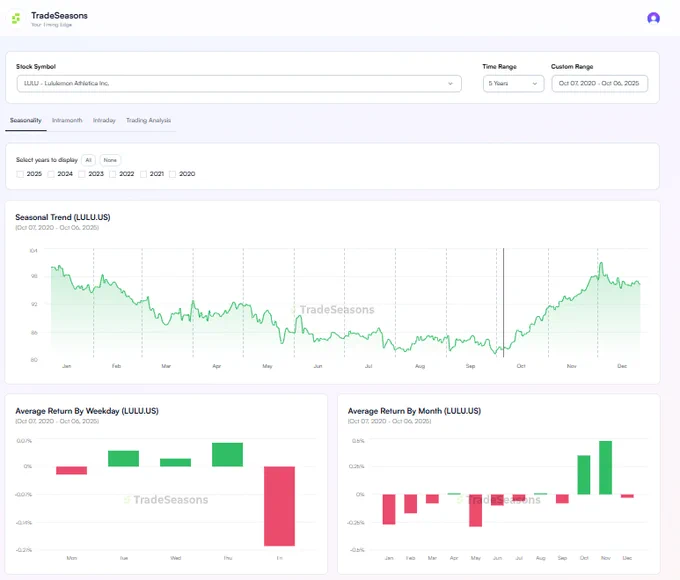Click the None years button

tap(110, 160)
